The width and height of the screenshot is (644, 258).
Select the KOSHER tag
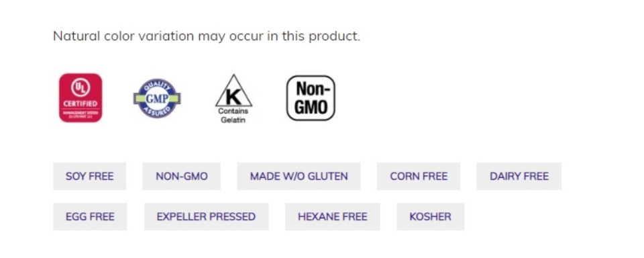tap(431, 216)
